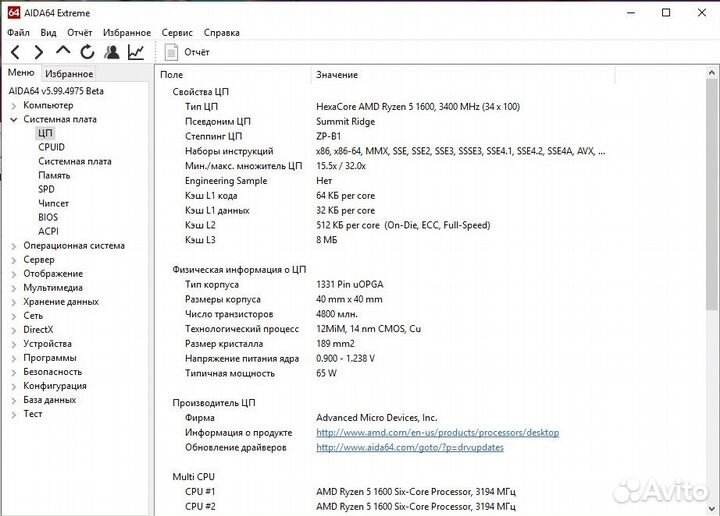720x516 pixels.
Task: Expand the Компьютер tree node
Action: coord(14,106)
